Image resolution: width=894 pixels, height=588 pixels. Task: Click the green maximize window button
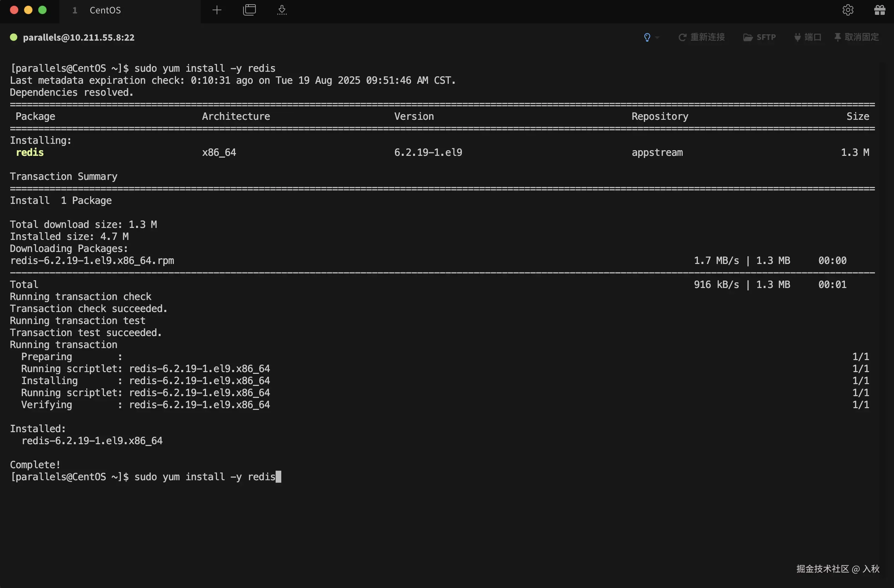click(x=42, y=10)
